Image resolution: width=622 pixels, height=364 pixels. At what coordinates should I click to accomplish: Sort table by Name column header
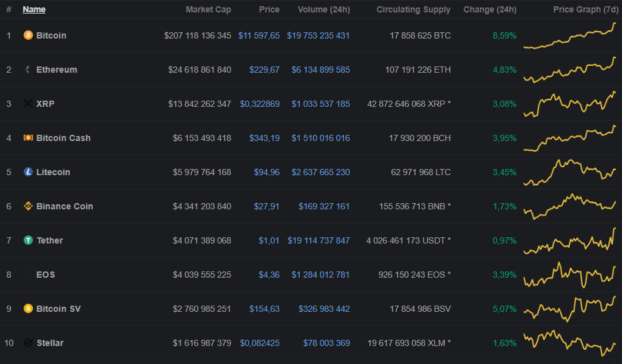click(x=34, y=9)
